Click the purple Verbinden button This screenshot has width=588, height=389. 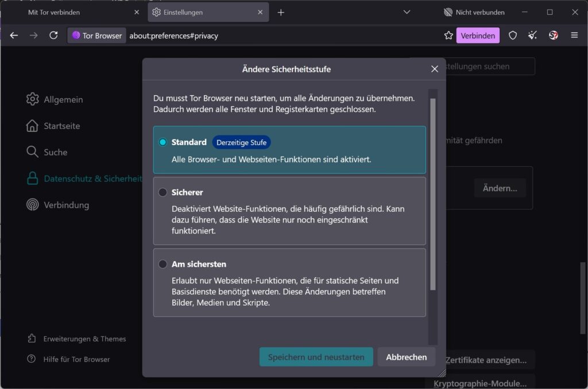pyautogui.click(x=478, y=36)
